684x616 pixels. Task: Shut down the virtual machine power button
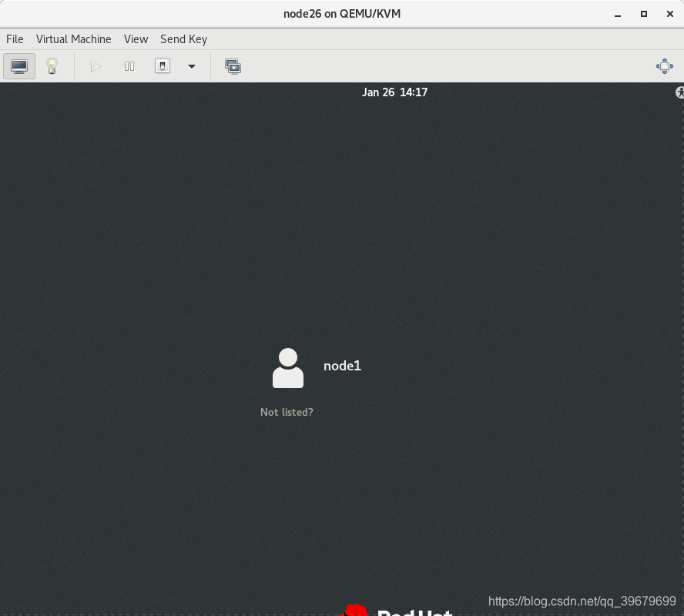(163, 66)
